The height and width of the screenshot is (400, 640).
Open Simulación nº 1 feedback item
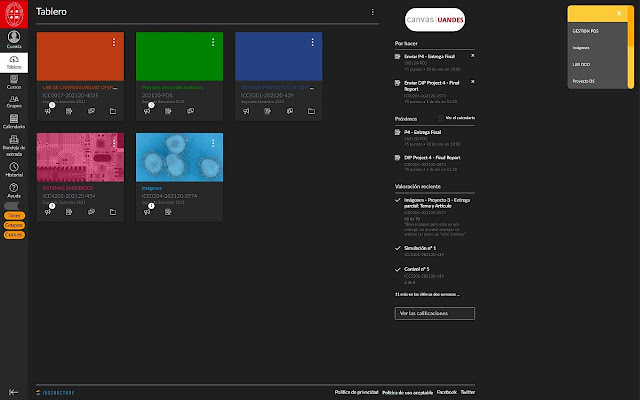(x=420, y=248)
